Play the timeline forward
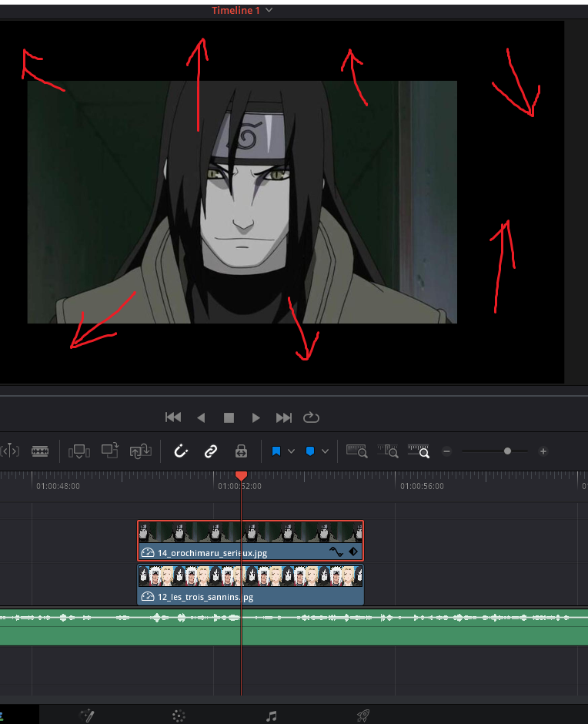 pos(256,417)
